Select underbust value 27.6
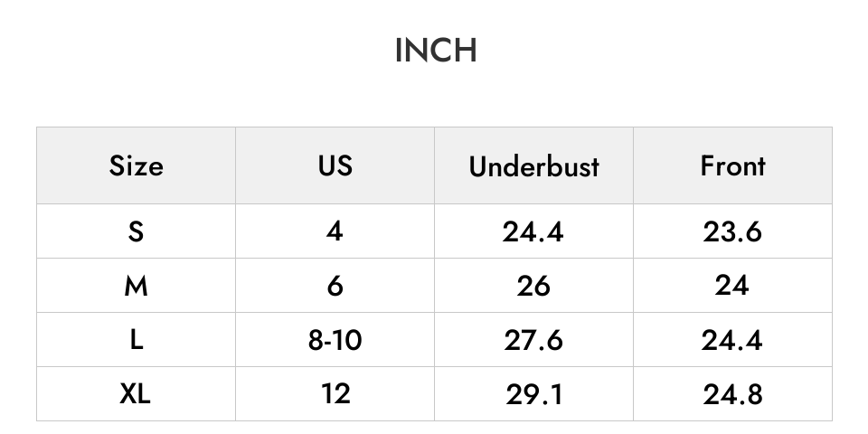Viewport: 868px width, 434px height. [x=533, y=340]
